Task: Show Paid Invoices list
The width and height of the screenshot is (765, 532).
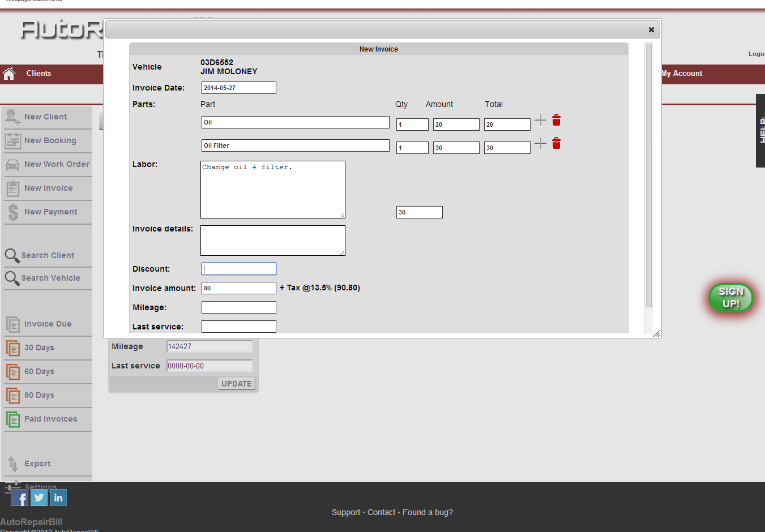Action: [x=50, y=419]
